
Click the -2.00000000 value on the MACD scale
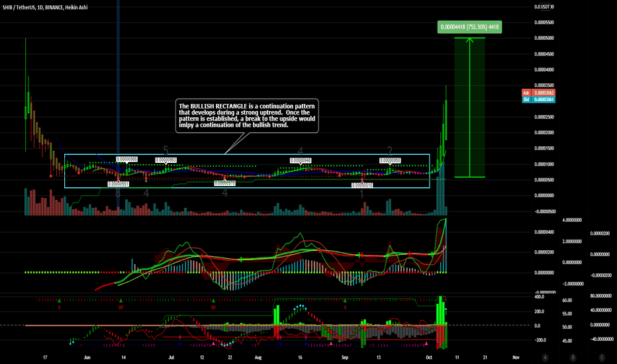coord(572,284)
